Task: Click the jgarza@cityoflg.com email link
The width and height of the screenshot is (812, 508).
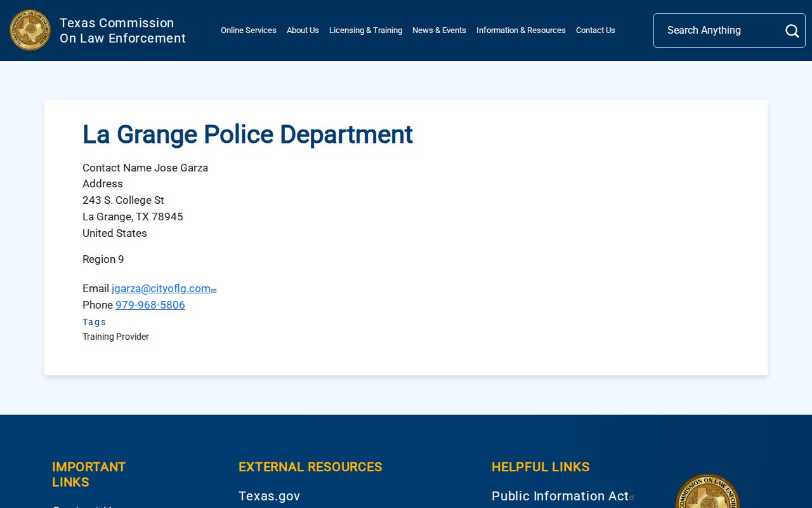Action: 161,288
